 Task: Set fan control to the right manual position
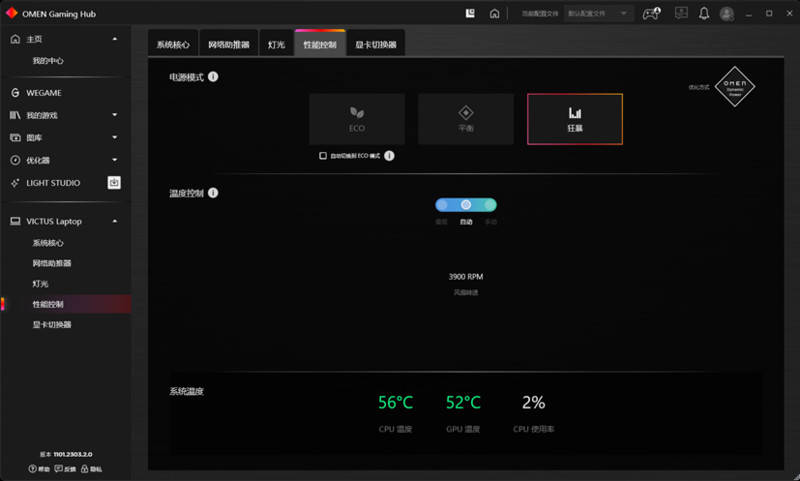490,205
